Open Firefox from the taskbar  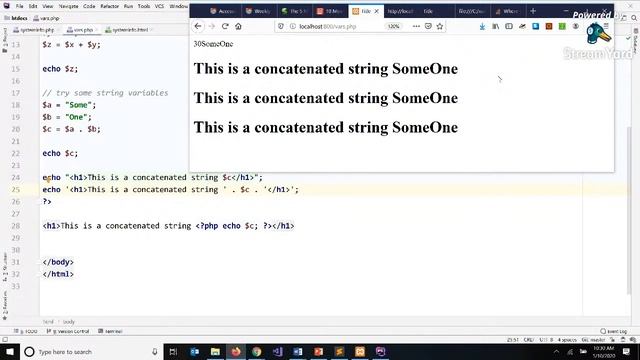click(236, 351)
